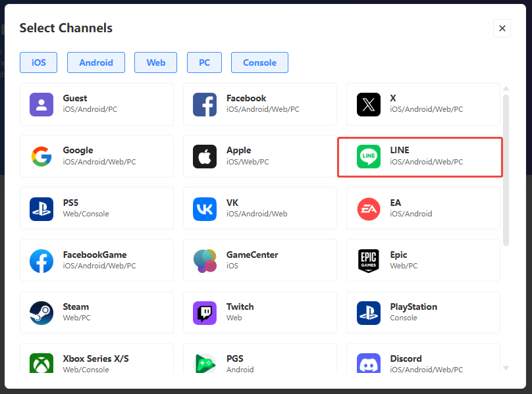The height and width of the screenshot is (394, 532).
Task: Pick the Discord logo icon
Action: [369, 363]
